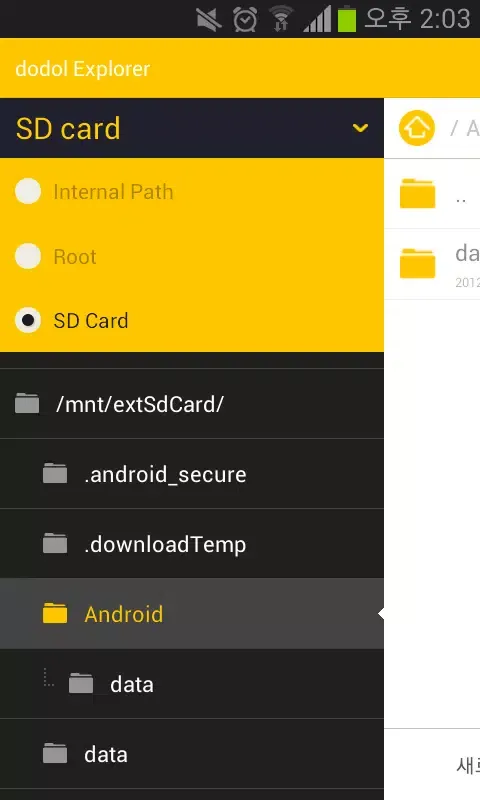Click the .downloadTemp folder icon

click(x=55, y=543)
